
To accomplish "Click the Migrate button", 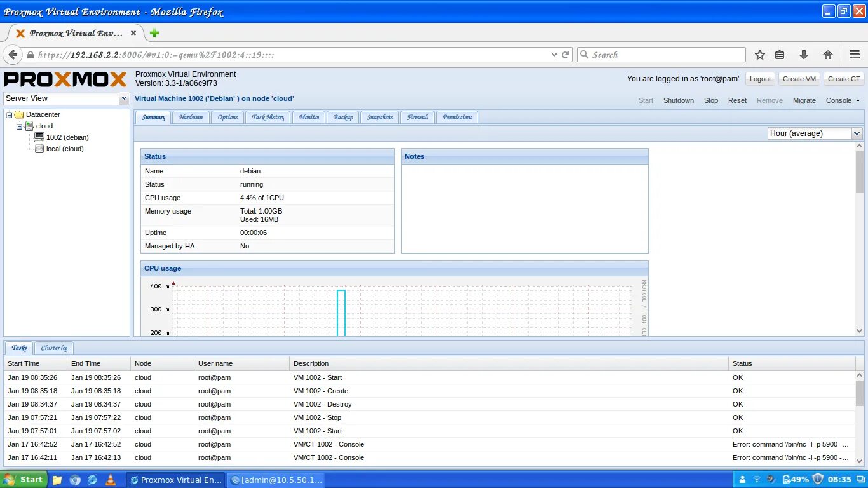I will coord(804,100).
